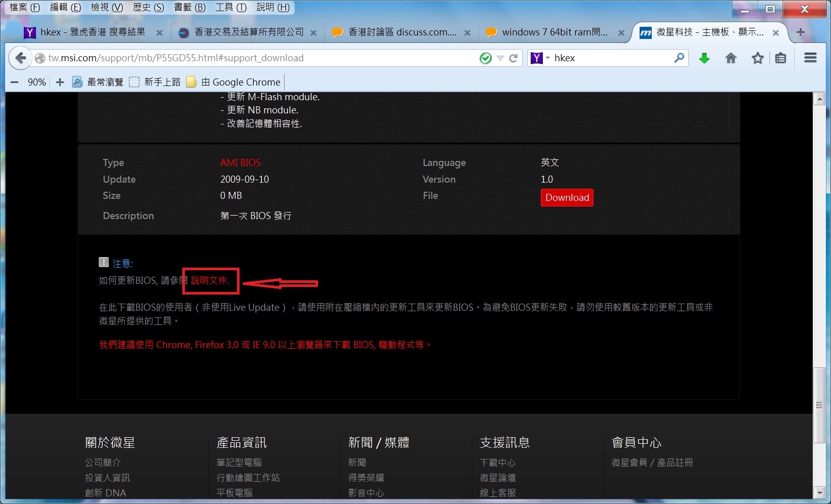Switch to 香港討論區 discuss.com tab
Image resolution: width=831 pixels, height=504 pixels.
point(402,32)
